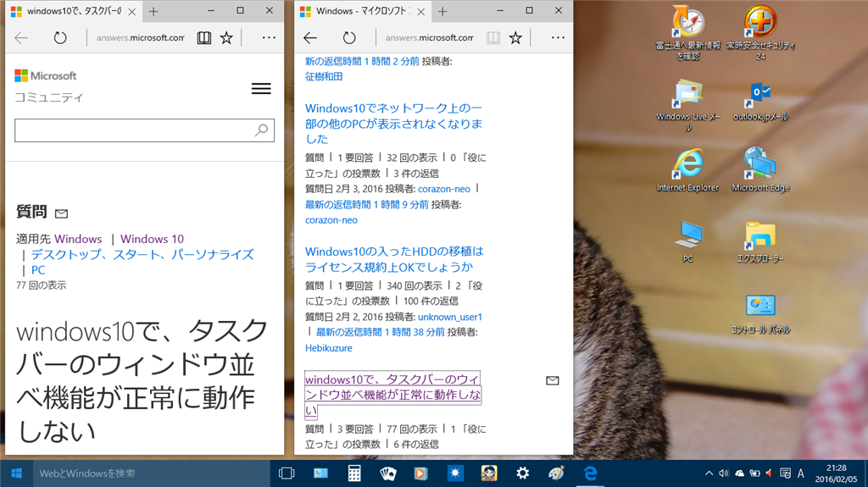The height and width of the screenshot is (487, 868).
Task: Click envelope icon next to 質問 heading
Action: click(x=61, y=213)
